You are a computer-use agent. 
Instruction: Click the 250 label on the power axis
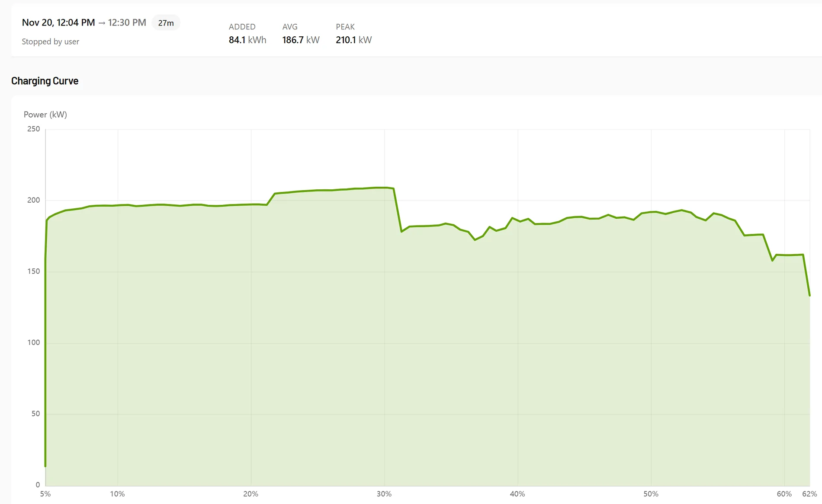[33, 129]
